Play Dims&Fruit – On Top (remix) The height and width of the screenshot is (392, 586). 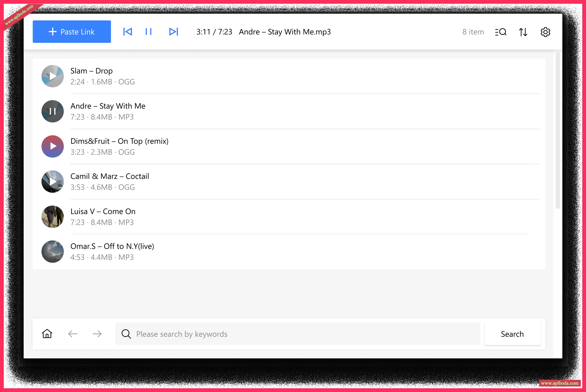53,146
